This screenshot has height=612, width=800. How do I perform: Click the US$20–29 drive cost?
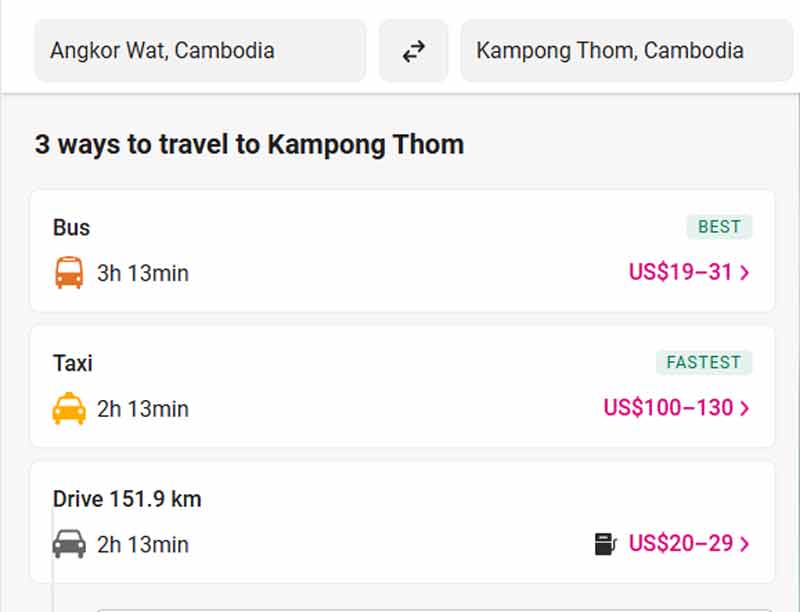pyautogui.click(x=680, y=544)
